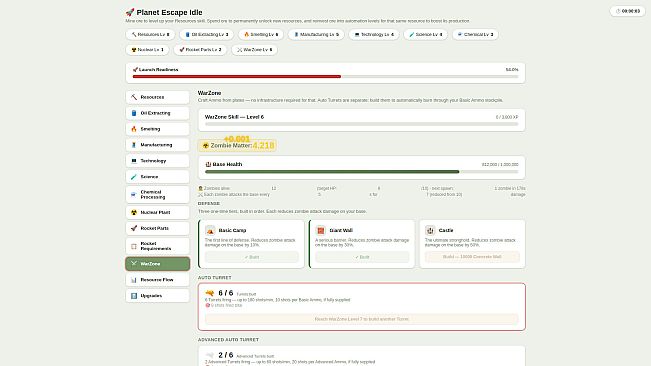Image resolution: width=651 pixels, height=366 pixels.
Task: Click the Auto Turret gun icon
Action: tap(210, 293)
